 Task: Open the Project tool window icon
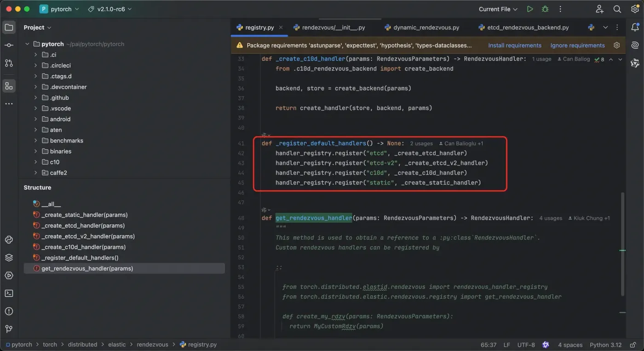click(x=9, y=28)
